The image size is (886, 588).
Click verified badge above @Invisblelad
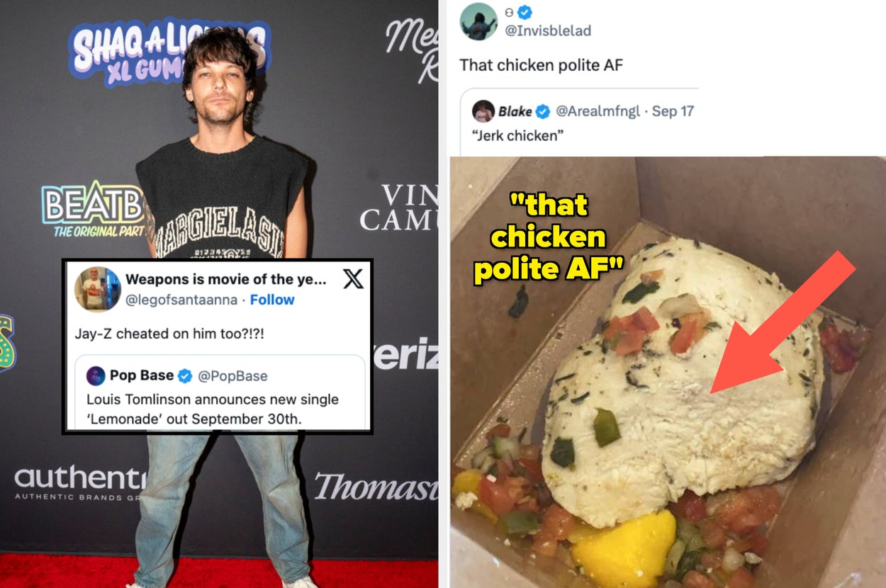[x=525, y=12]
